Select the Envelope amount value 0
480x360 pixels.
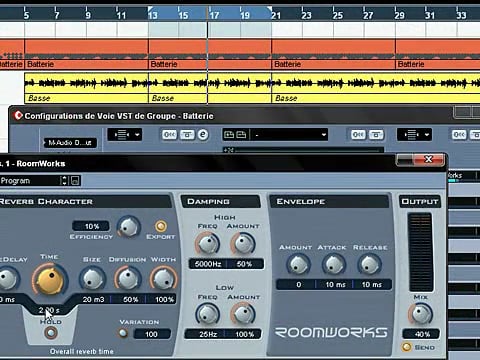(296, 284)
